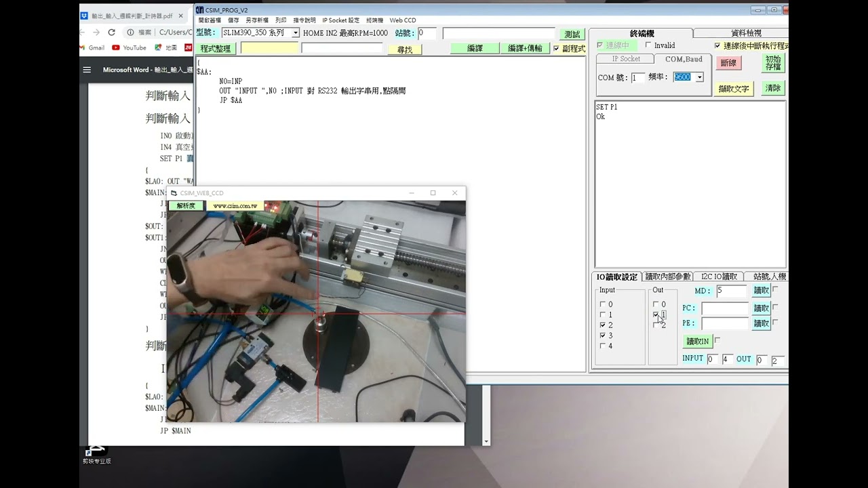Click the 尋找 search button
Screen dimensions: 868x488
point(405,49)
